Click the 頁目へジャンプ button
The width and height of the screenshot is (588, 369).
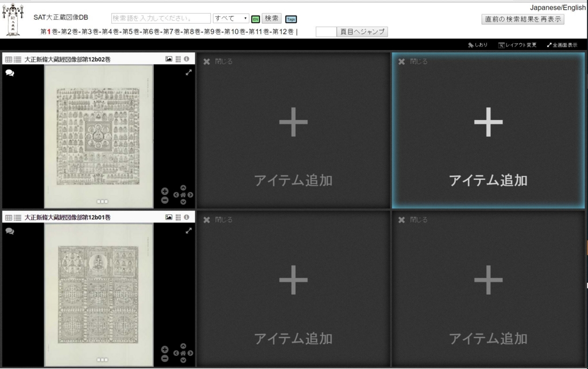click(362, 32)
